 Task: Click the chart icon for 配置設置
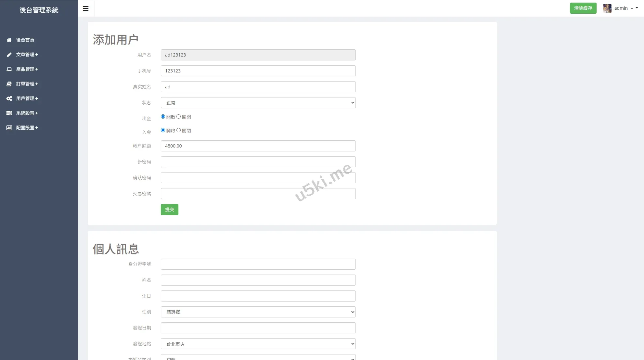(x=9, y=128)
